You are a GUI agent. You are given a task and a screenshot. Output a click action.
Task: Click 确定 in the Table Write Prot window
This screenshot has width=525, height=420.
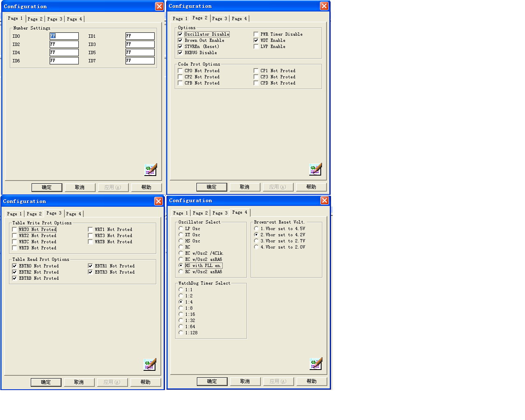(46, 382)
